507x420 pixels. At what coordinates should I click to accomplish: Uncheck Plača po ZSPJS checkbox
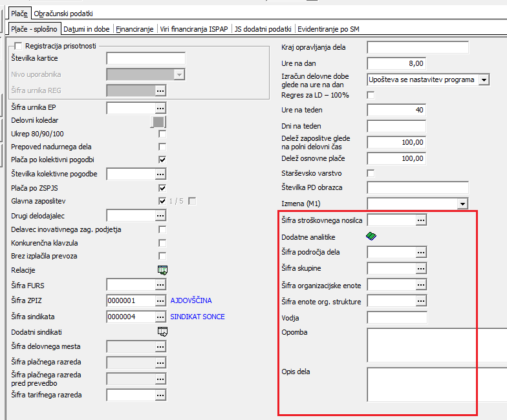tap(162, 188)
